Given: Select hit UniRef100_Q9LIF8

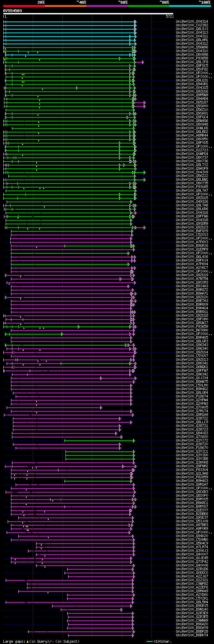Looking at the screenshot, I should (192, 62).
